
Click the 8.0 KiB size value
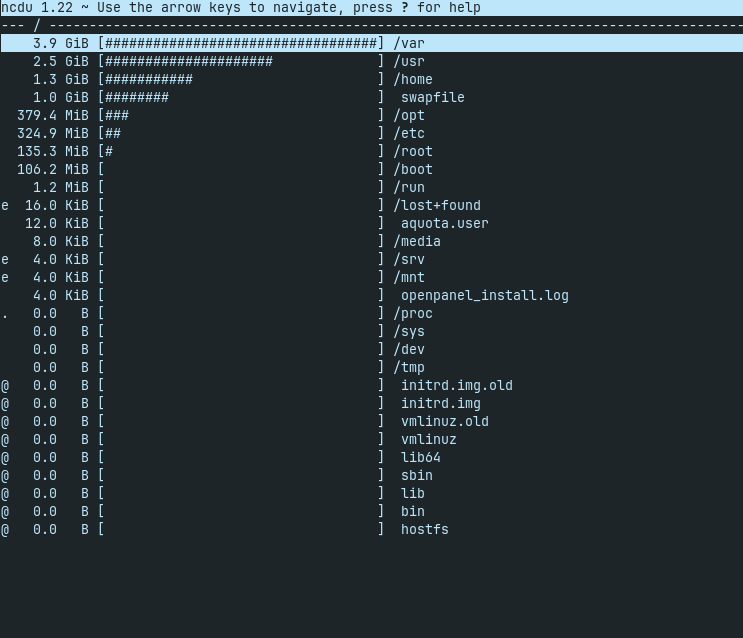[x=61, y=241]
